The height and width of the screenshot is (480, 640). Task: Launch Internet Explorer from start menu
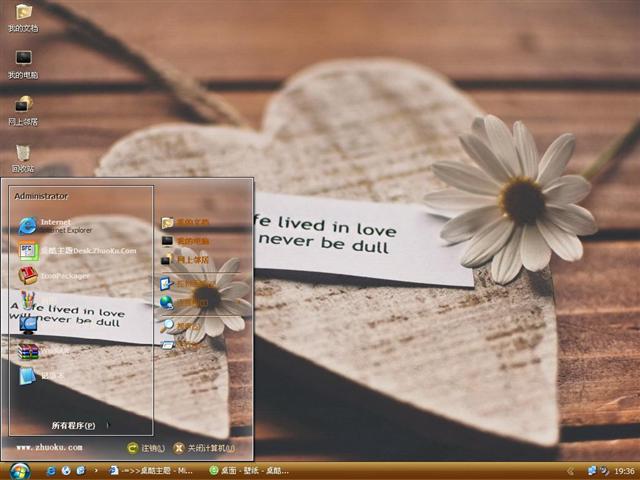click(56, 226)
